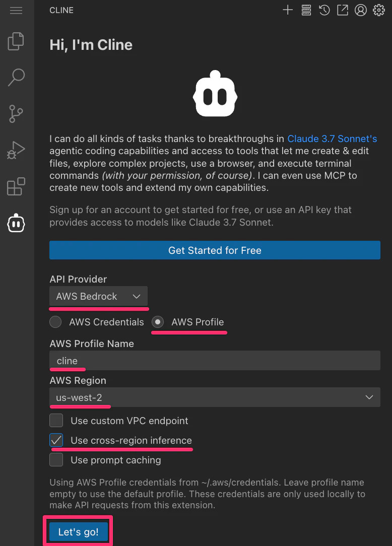Open the settings gear icon

tap(379, 10)
